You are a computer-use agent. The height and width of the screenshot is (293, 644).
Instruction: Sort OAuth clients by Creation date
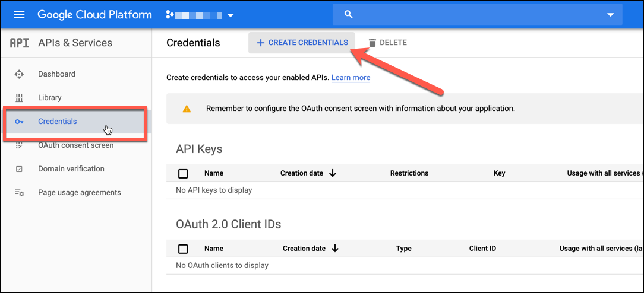pos(304,249)
